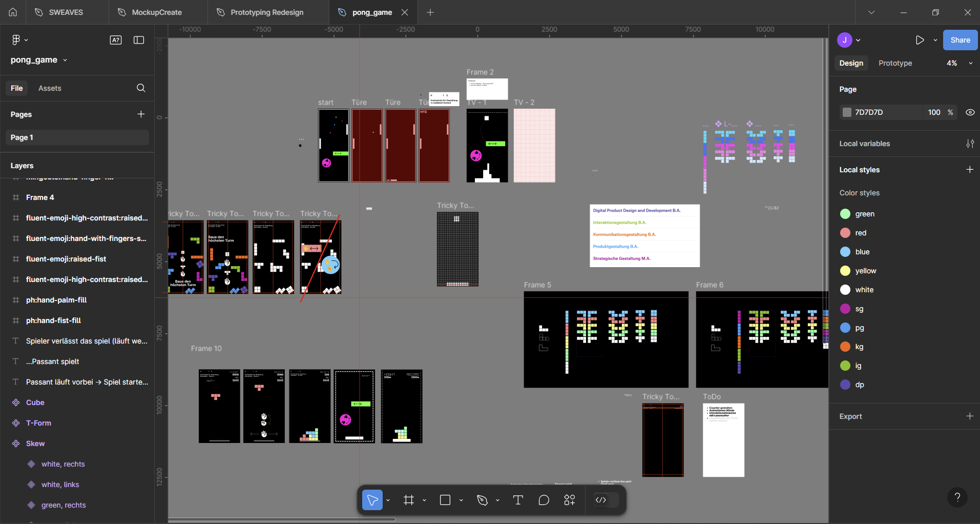Viewport: 980px width, 524px height.
Task: Select Page 1 in pages list
Action: tap(77, 137)
